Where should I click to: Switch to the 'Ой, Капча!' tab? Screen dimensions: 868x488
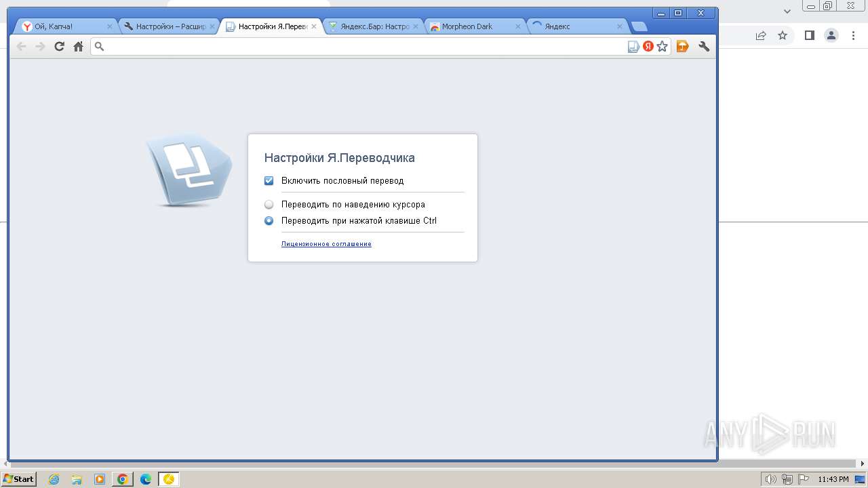[67, 26]
